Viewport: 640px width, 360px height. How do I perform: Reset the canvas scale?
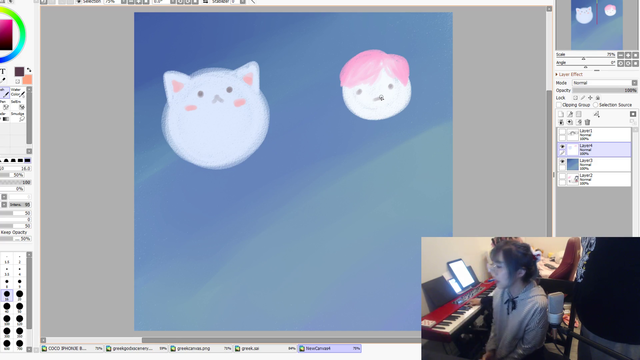coord(635,55)
